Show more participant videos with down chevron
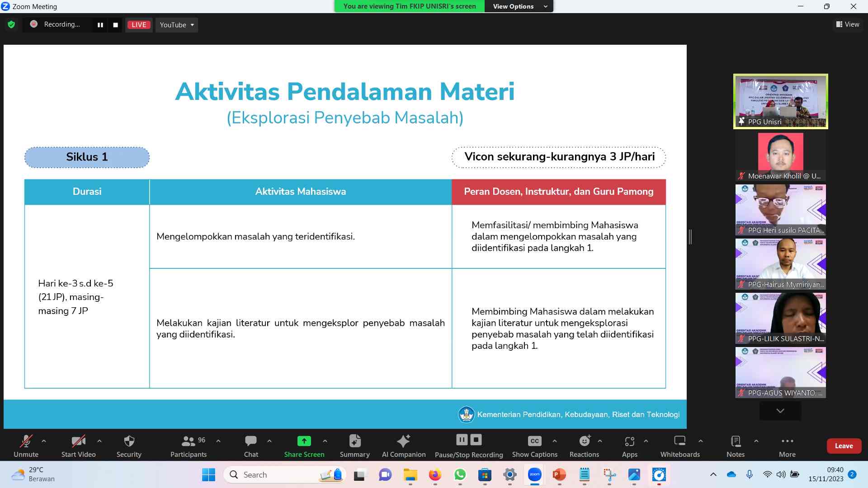 click(780, 411)
